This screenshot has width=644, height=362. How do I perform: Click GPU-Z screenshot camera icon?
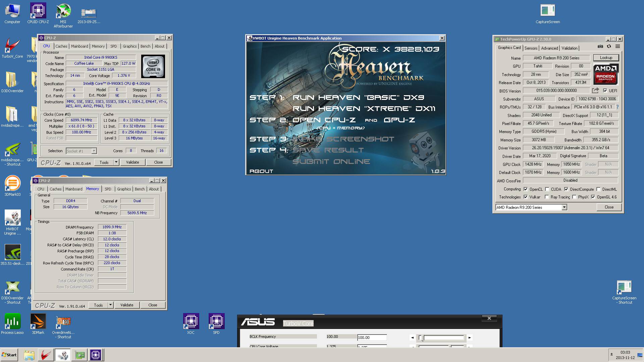click(x=600, y=47)
